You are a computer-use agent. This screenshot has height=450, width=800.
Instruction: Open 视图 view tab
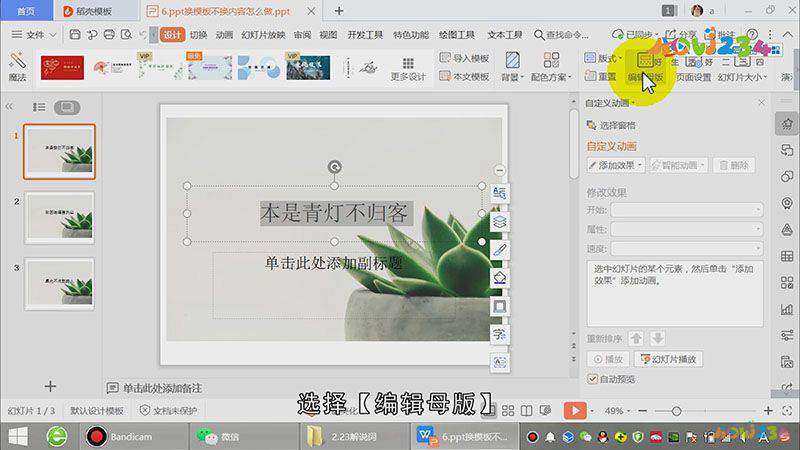(328, 35)
